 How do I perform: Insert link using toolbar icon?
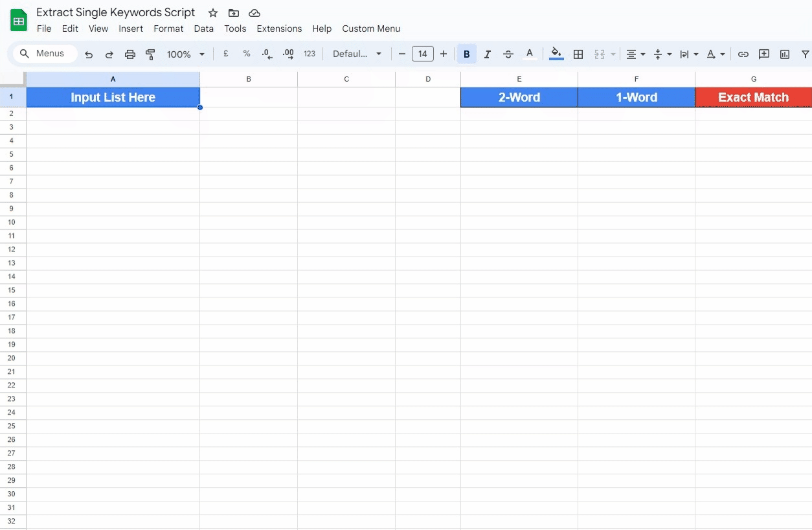tap(743, 54)
